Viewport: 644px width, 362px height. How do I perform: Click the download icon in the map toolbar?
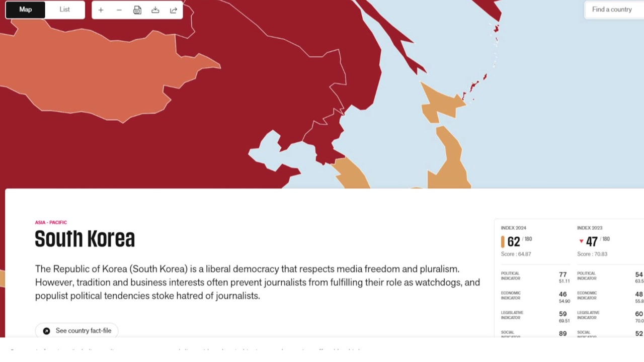155,10
